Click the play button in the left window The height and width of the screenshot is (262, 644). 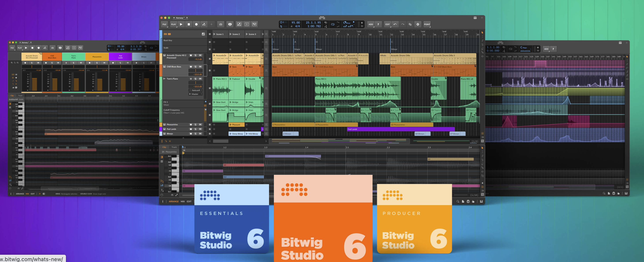(26, 48)
